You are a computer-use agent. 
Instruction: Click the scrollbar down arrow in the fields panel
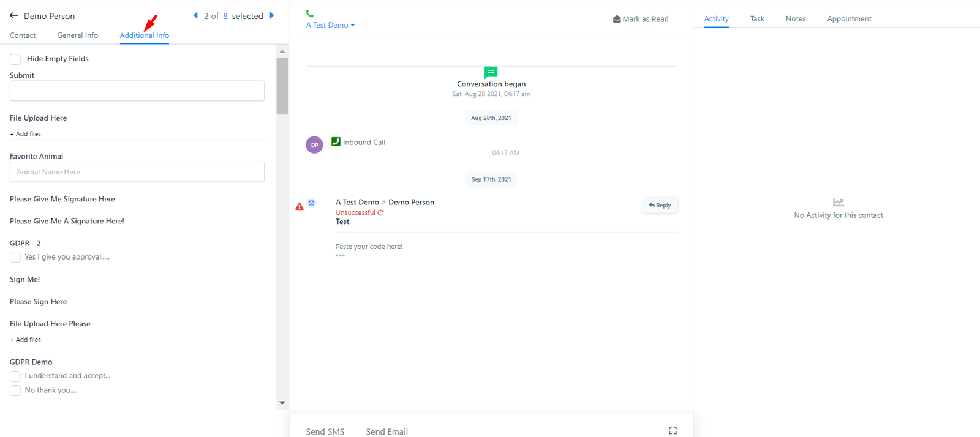click(282, 403)
